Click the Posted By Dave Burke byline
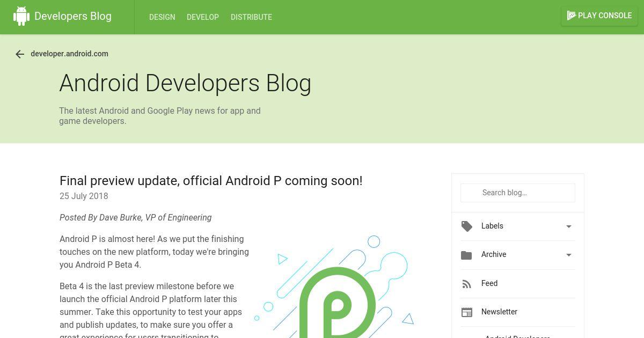644x338 pixels. pos(135,217)
